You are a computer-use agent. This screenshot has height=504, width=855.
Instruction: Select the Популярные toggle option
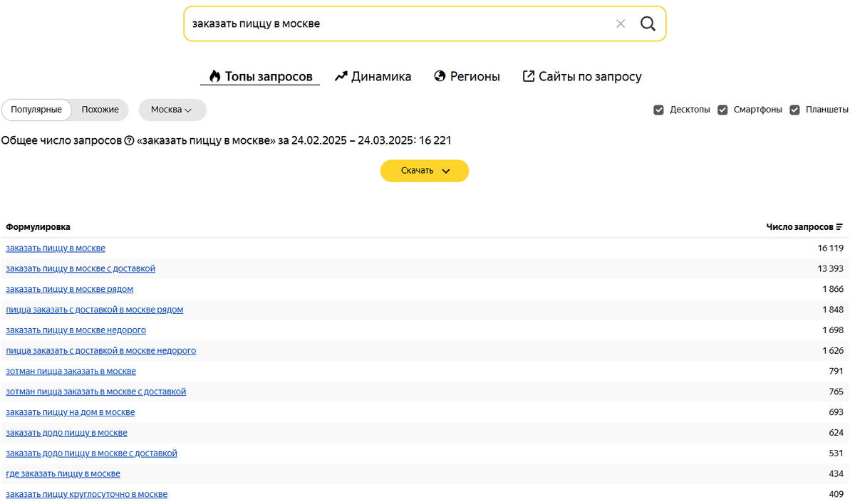pos(36,110)
